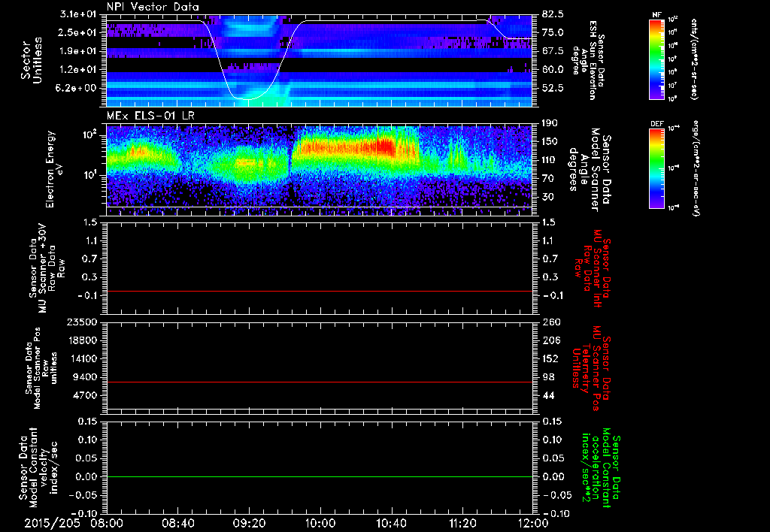770x532 pixels.
Task: Click the 4700 scanner position tick
Action: 84,395
